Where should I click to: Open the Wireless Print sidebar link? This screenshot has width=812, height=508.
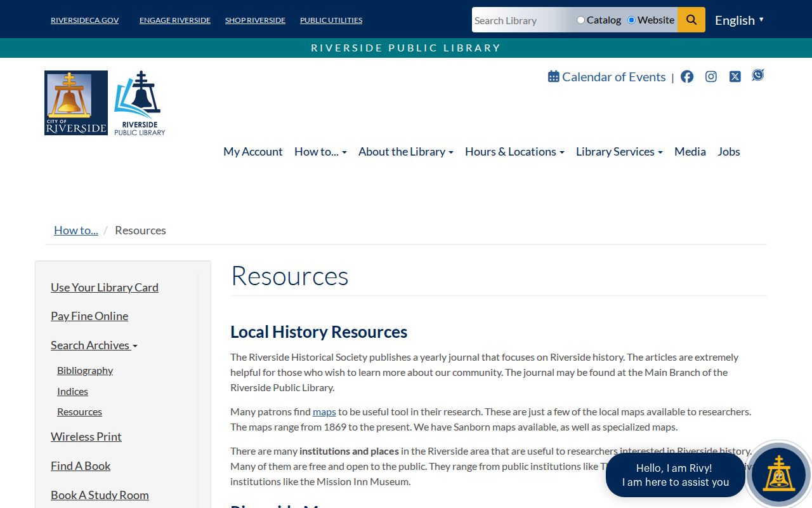tap(86, 437)
